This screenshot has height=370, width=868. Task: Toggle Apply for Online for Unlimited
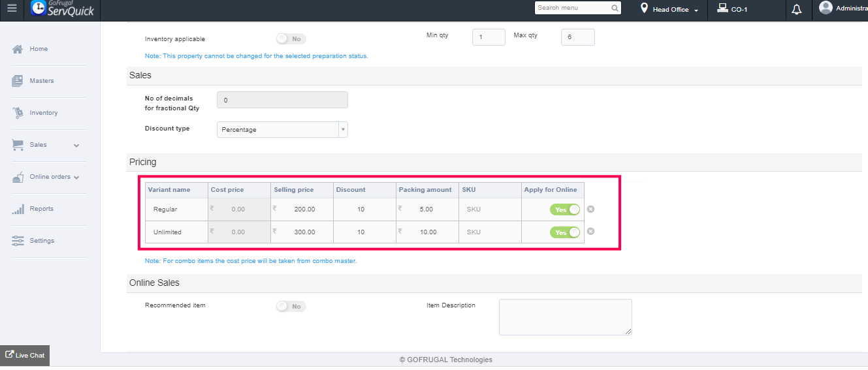coord(565,232)
